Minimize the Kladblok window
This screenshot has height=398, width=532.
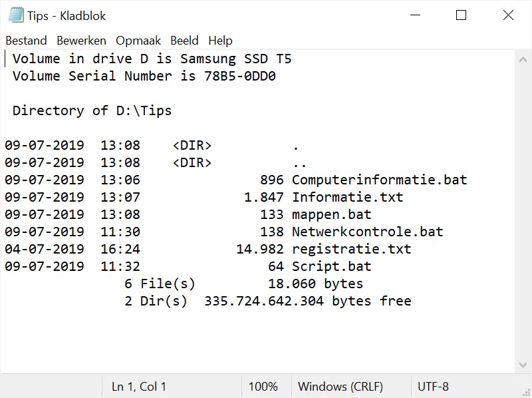tap(416, 15)
